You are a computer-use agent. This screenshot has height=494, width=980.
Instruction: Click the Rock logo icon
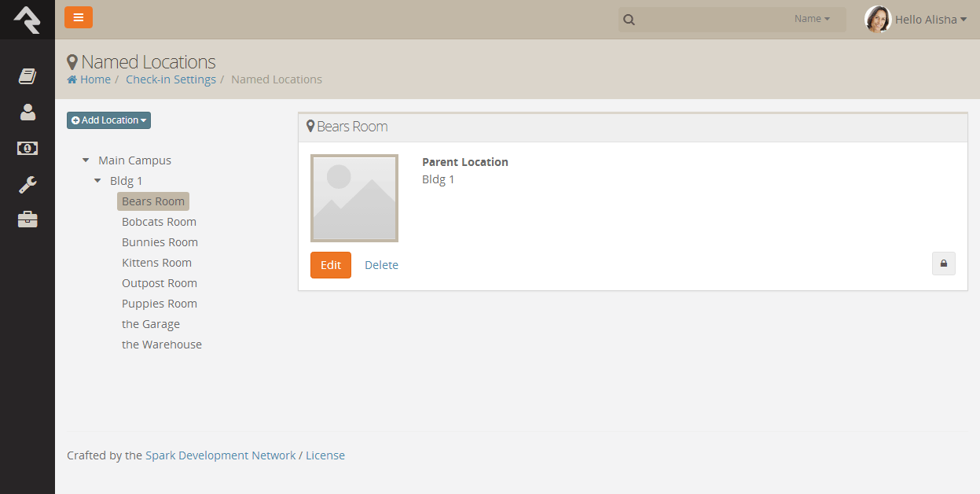click(27, 20)
